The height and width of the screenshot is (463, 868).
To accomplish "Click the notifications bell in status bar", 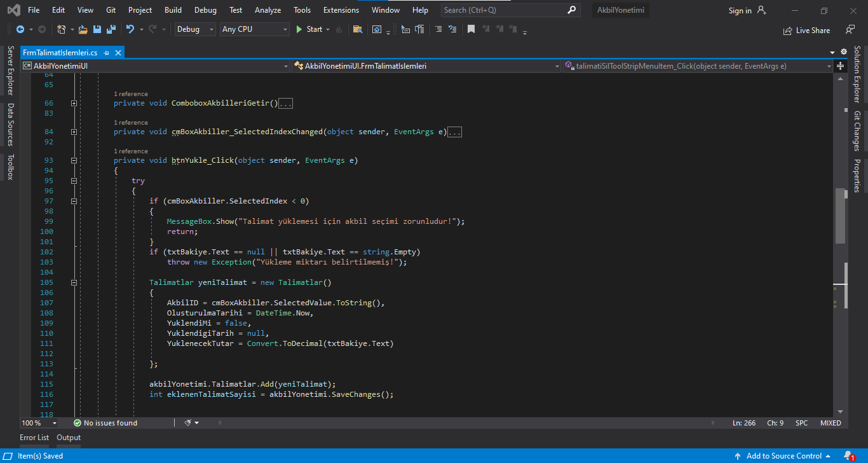I will [x=849, y=456].
